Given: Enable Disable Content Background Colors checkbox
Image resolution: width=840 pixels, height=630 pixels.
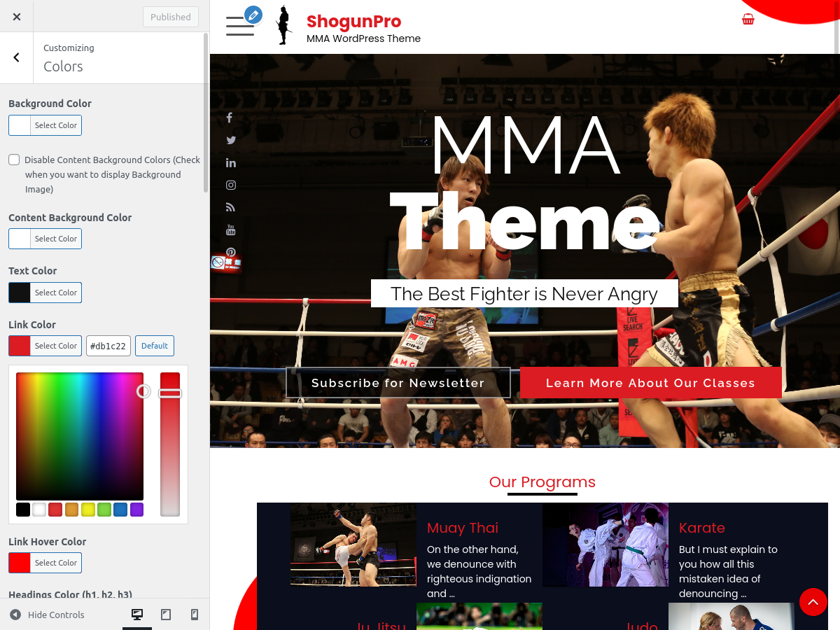Looking at the screenshot, I should (x=14, y=160).
